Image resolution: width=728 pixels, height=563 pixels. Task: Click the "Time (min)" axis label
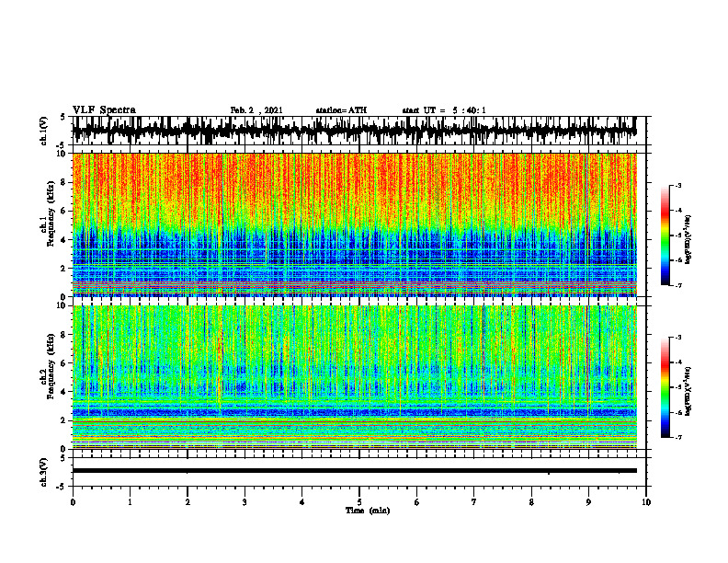[368, 511]
